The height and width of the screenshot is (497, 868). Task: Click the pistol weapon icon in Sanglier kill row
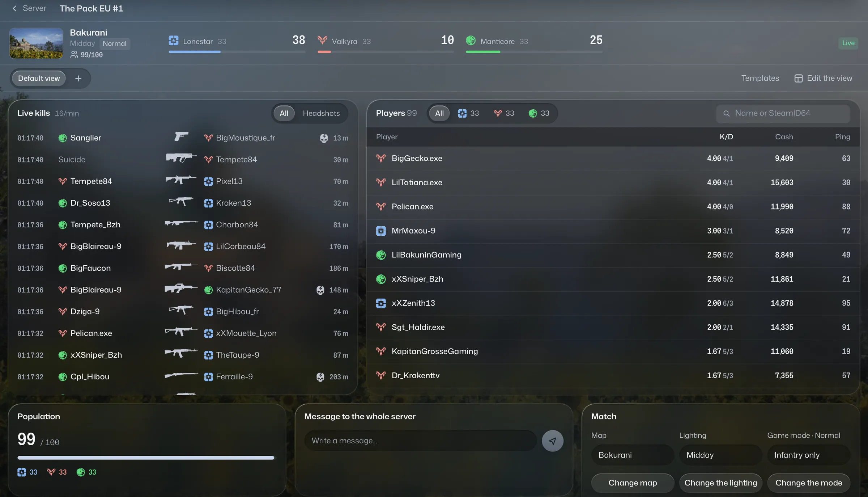click(181, 137)
